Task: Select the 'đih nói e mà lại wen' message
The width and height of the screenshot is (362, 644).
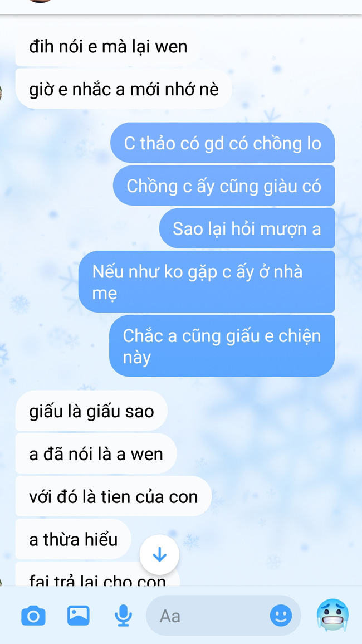Action: point(108,46)
